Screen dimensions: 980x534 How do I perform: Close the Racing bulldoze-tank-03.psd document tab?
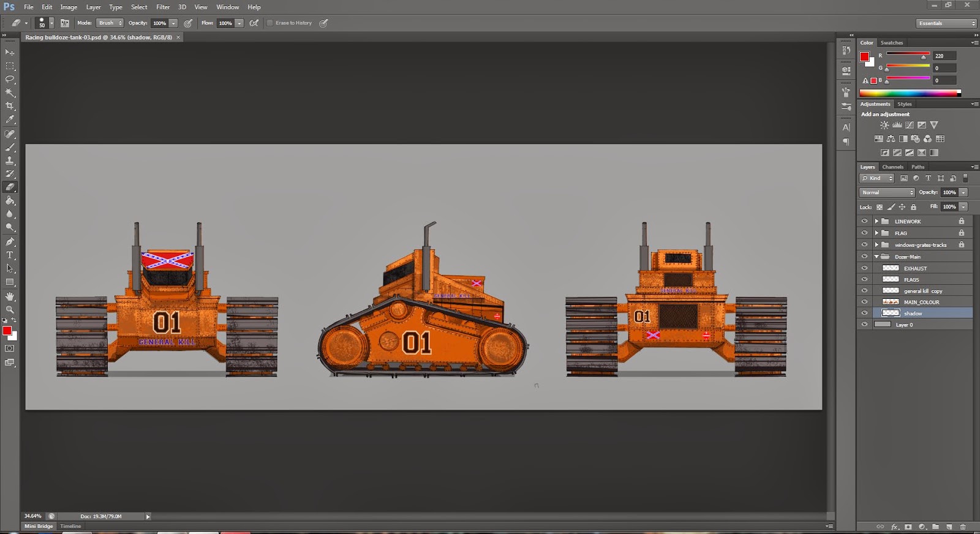pyautogui.click(x=178, y=37)
